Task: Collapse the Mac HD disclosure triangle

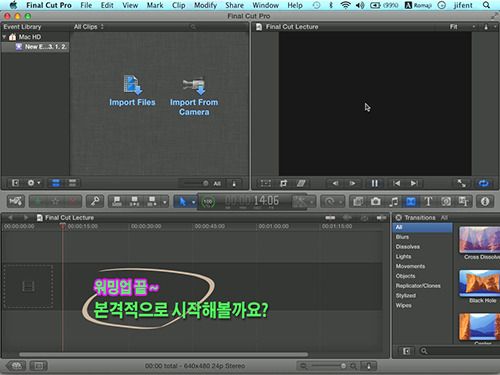Action: pyautogui.click(x=4, y=37)
